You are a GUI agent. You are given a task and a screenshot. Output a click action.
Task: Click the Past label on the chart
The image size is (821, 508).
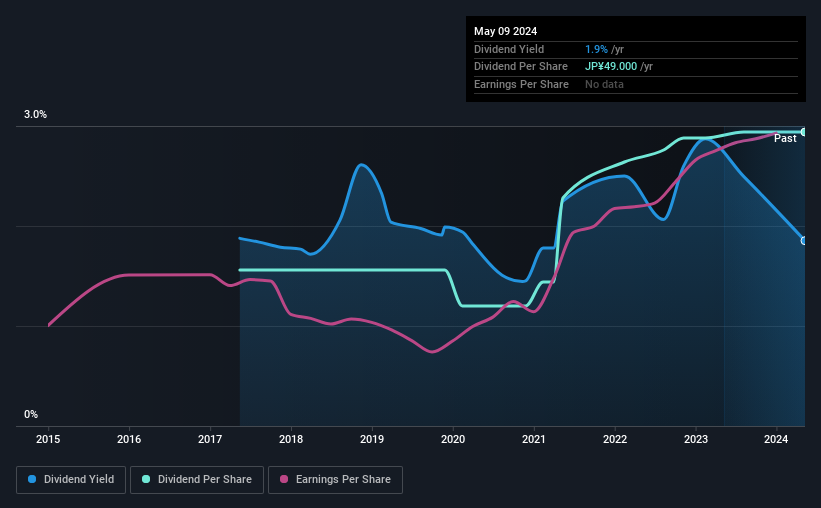(785, 138)
